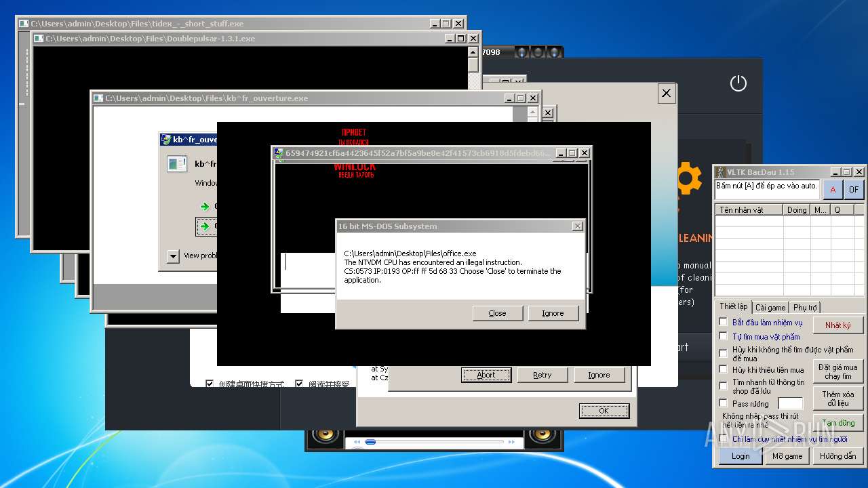868x488 pixels.
Task: Check Hủy khi thiếu tiền mua
Action: 723,369
